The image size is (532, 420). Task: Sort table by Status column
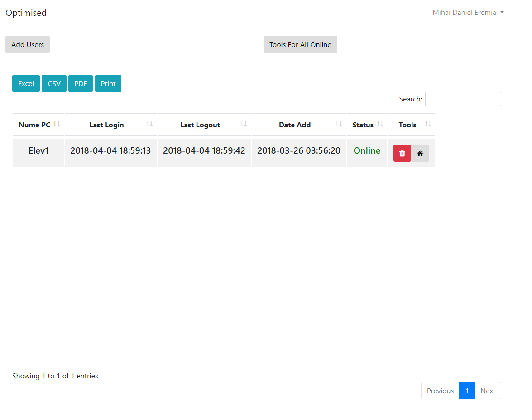(x=367, y=125)
